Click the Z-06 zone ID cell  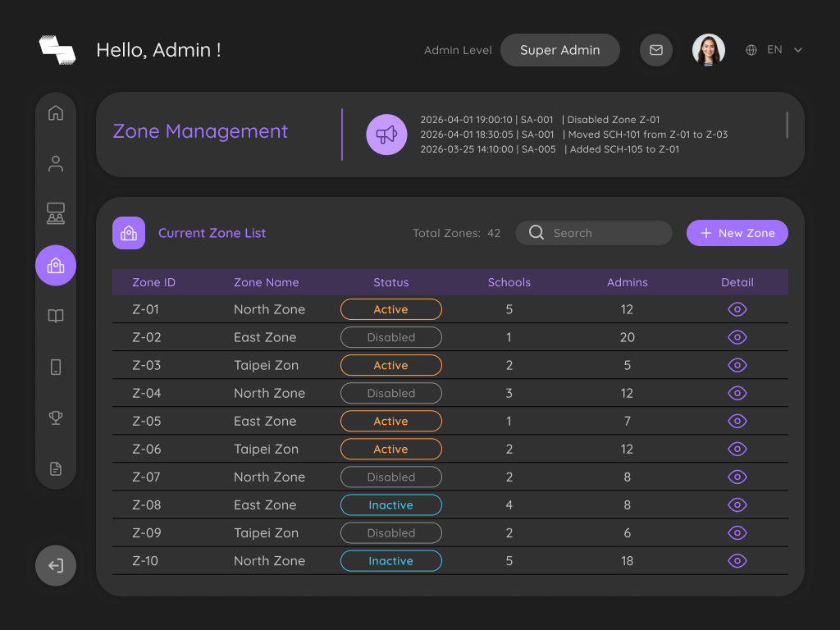pyautogui.click(x=146, y=449)
